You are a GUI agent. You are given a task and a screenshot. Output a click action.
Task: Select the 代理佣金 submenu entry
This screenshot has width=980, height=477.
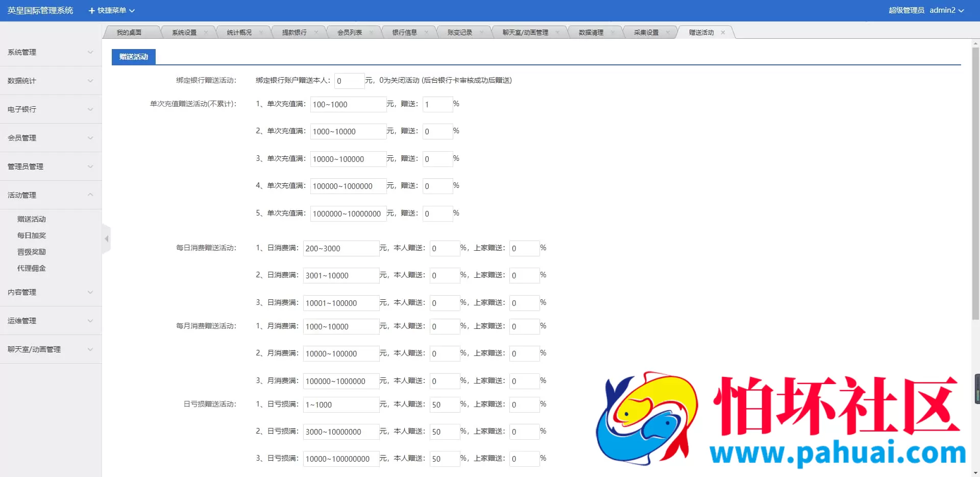[31, 268]
